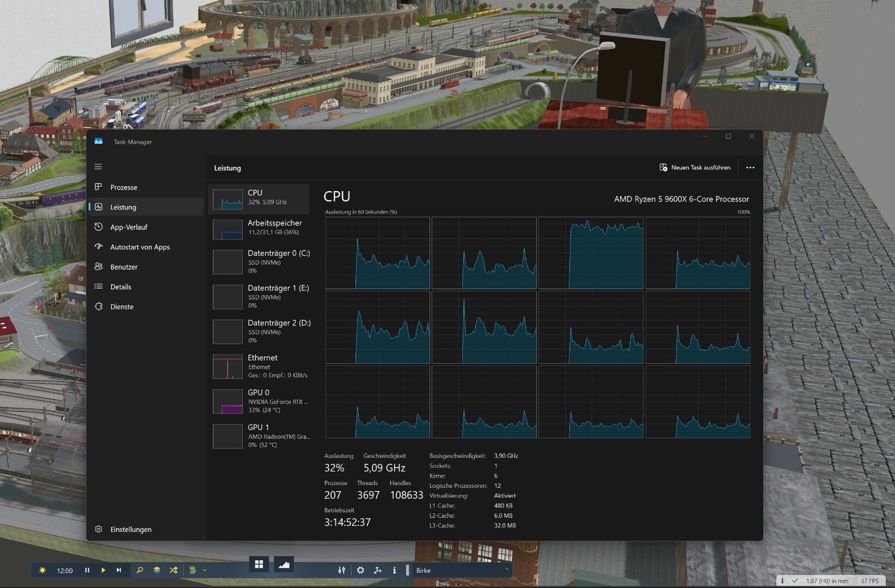This screenshot has width=895, height=588.
Task: Click Neuen Task ausführen button
Action: (695, 167)
